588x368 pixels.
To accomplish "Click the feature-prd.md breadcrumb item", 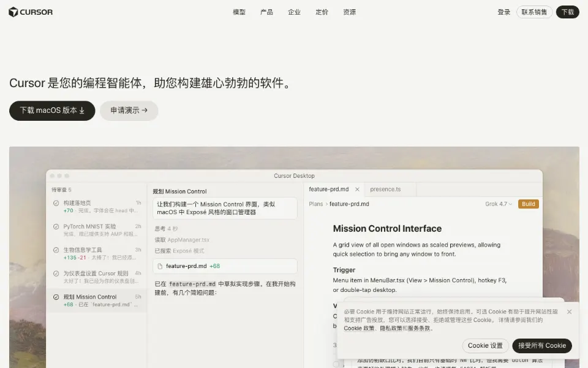I will (349, 204).
